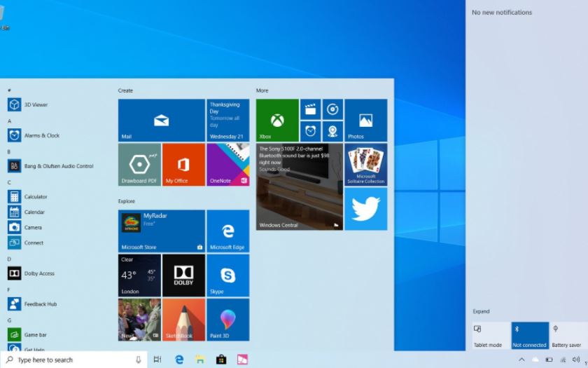Open the pink pinned taskbar app
The height and width of the screenshot is (368, 588).
(242, 360)
